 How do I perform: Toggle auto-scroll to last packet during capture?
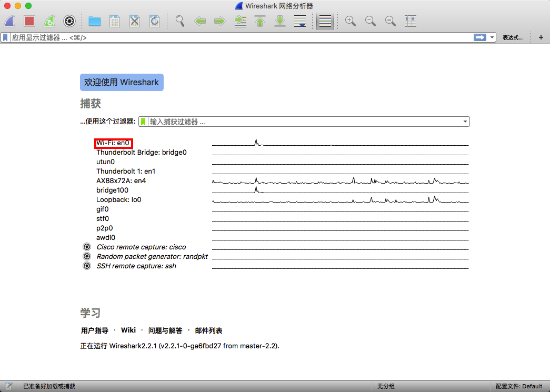[x=300, y=21]
